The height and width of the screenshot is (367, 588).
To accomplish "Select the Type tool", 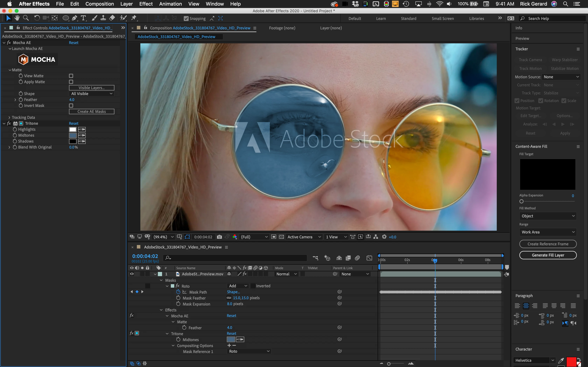I will (83, 18).
